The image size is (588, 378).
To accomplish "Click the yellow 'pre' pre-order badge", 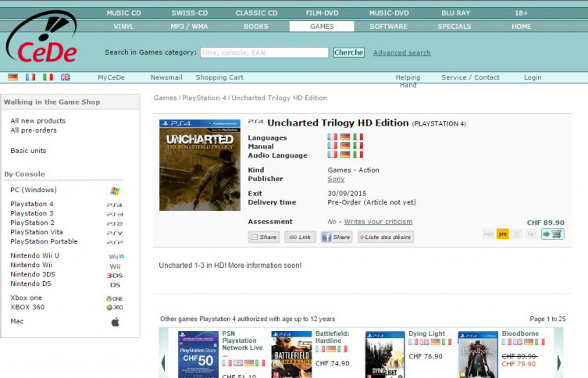I will tap(503, 234).
